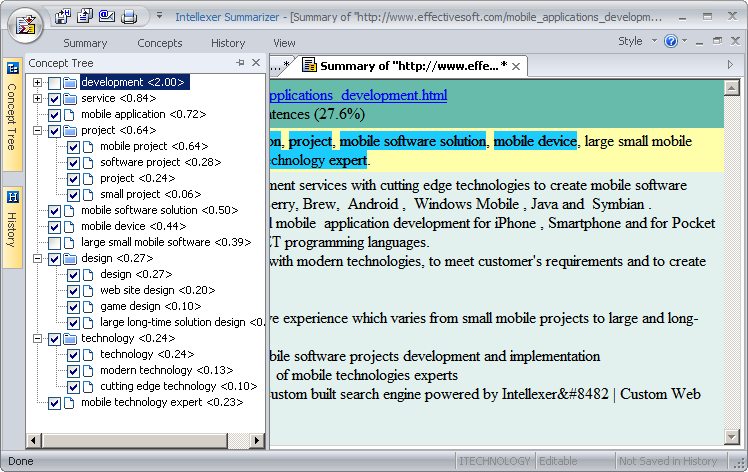Image resolution: width=748 pixels, height=472 pixels.
Task: Expand the development tree node
Action: [38, 83]
